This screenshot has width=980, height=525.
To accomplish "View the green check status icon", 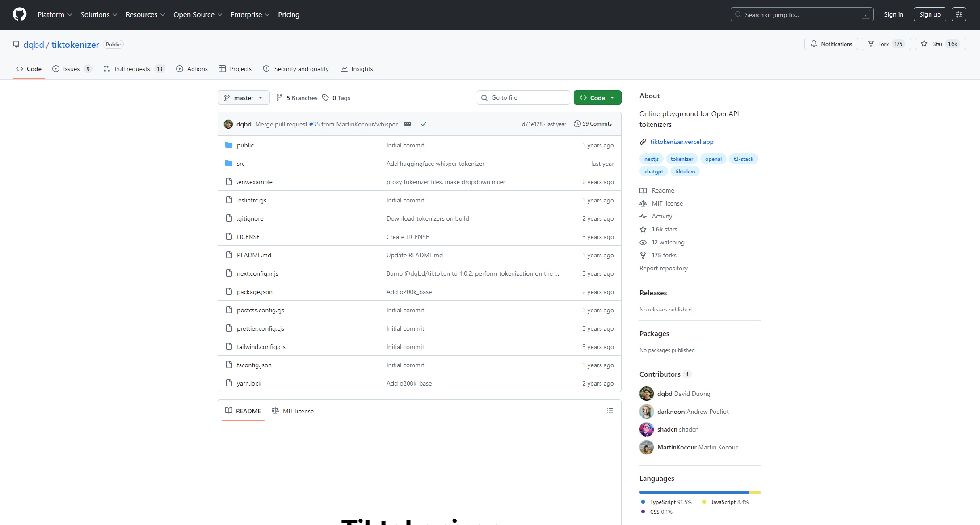I will tap(424, 124).
